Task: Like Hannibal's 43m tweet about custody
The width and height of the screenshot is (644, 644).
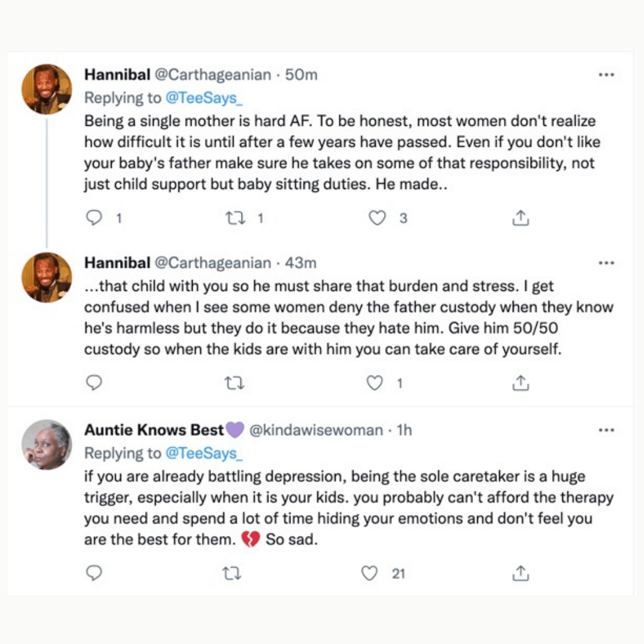Action: (x=374, y=383)
